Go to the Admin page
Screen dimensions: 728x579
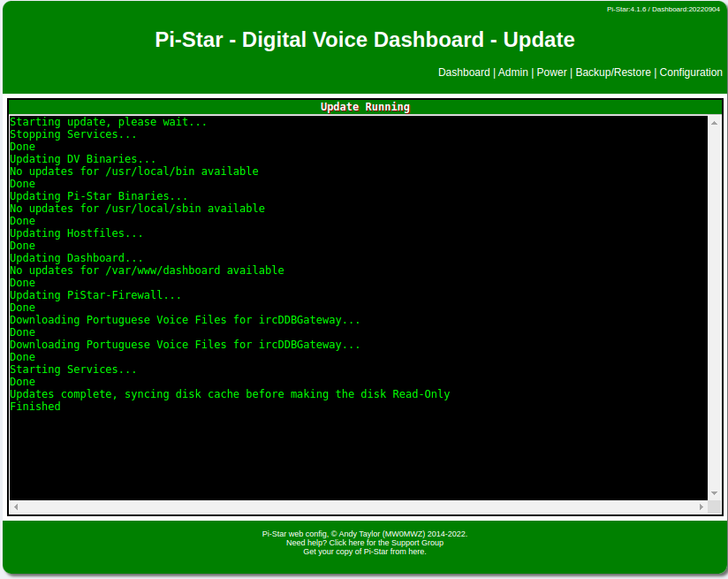pos(512,72)
